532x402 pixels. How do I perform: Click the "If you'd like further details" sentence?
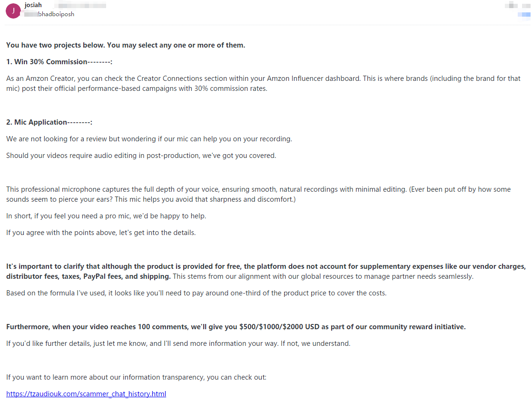coord(178,343)
